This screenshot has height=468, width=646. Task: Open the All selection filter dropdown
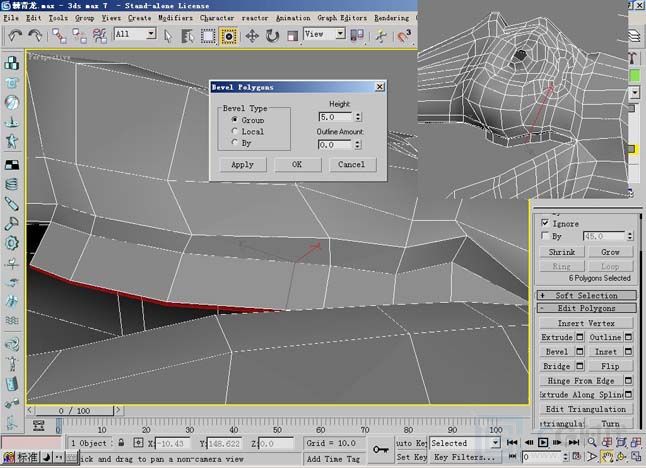(152, 34)
